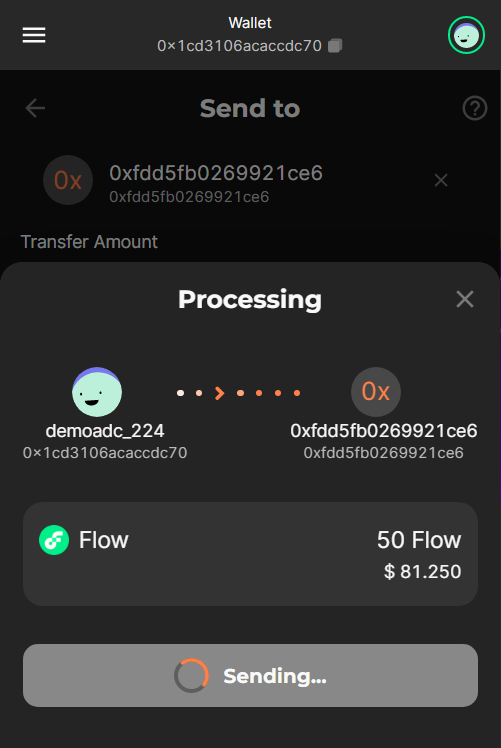Click the green Flow token icon
The image size is (501, 748).
click(x=54, y=540)
